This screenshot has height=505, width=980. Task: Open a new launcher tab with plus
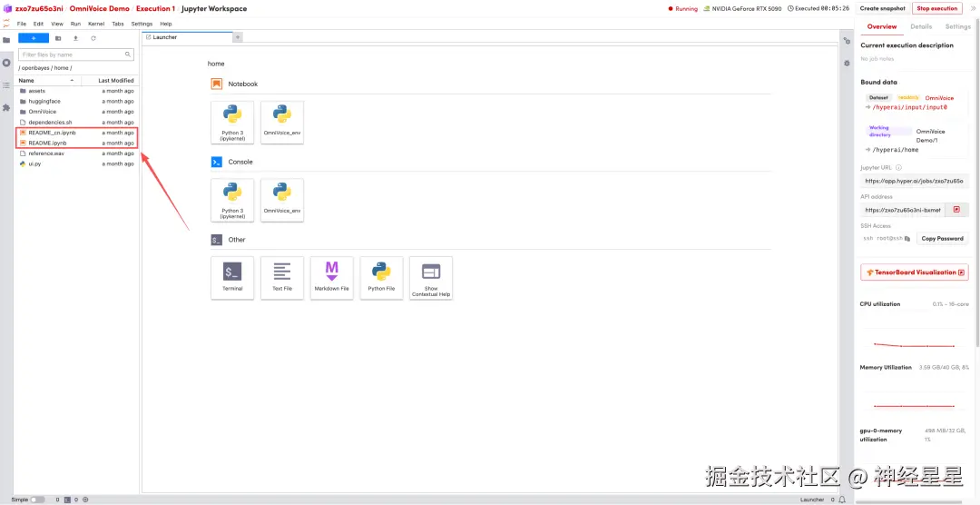(238, 37)
